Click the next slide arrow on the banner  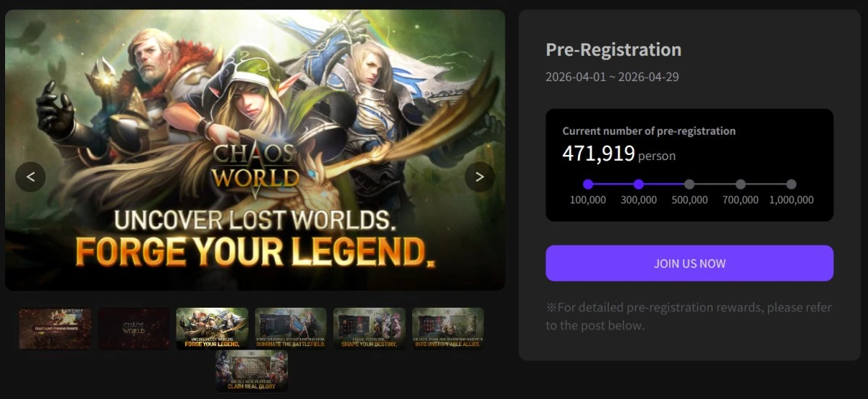(480, 177)
